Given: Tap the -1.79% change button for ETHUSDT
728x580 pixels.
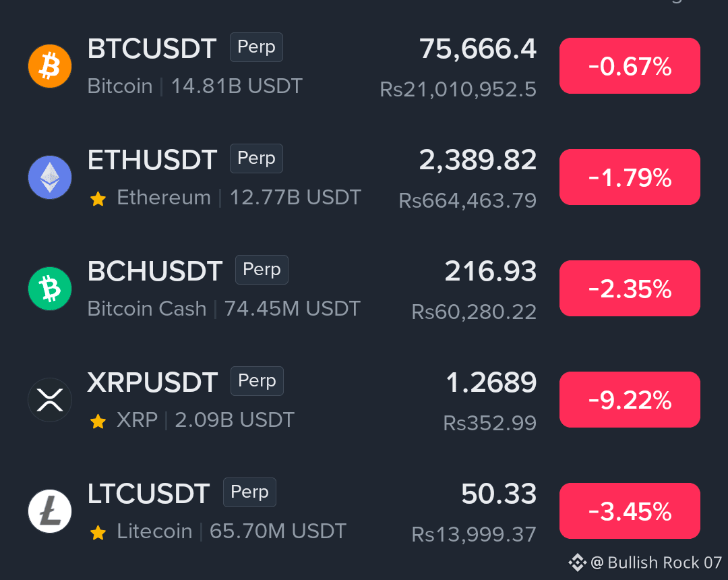Looking at the screenshot, I should pos(630,177).
